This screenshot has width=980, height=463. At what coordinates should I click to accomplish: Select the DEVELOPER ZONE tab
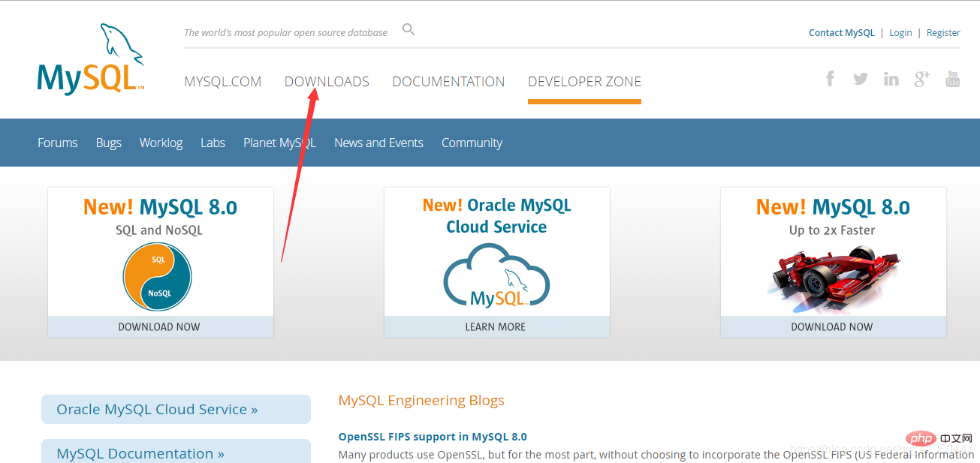584,82
